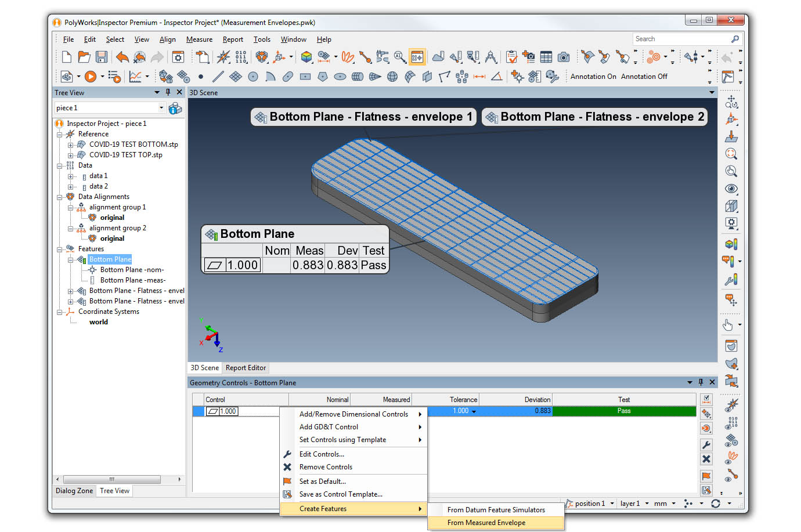Click the table grid icon in toolbar
The width and height of the screenshot is (801, 532).
pos(546,57)
